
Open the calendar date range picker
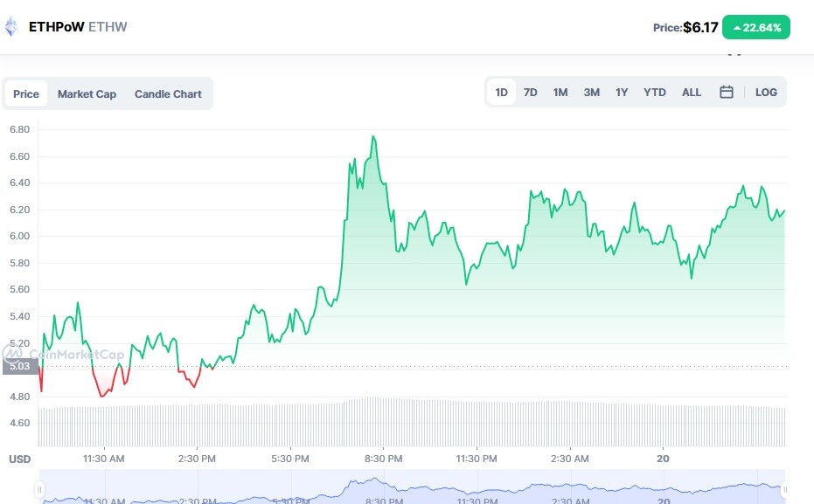click(x=727, y=93)
